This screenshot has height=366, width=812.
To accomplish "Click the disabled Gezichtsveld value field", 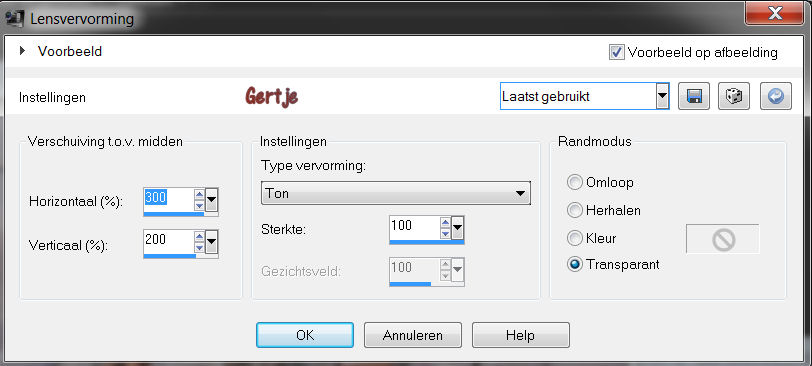I will pyautogui.click(x=414, y=270).
